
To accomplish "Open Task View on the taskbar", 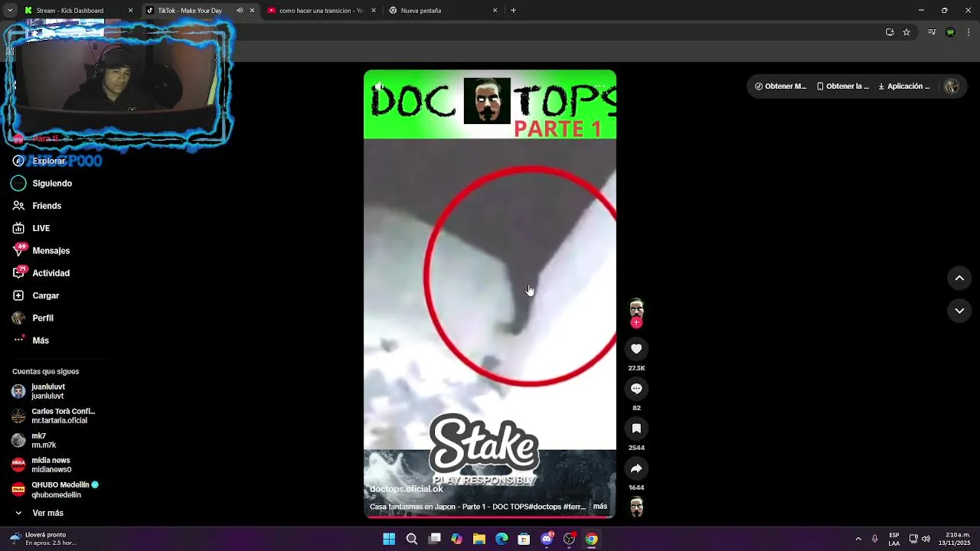I will (434, 539).
